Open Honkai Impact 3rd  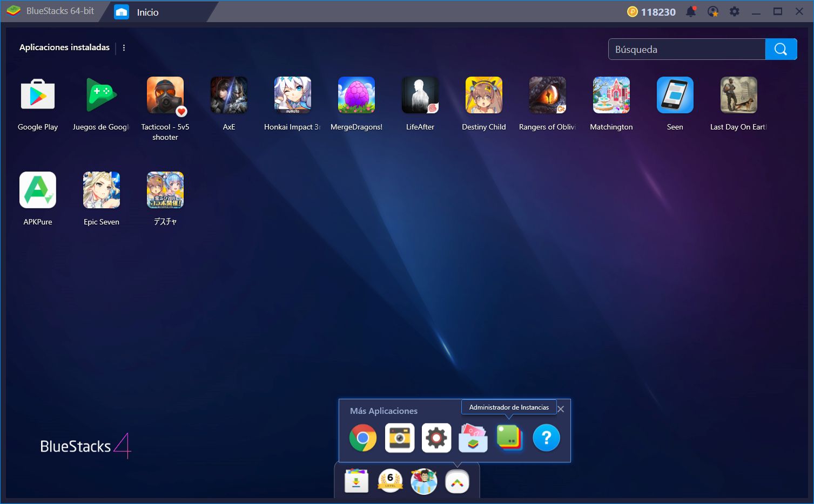point(293,95)
